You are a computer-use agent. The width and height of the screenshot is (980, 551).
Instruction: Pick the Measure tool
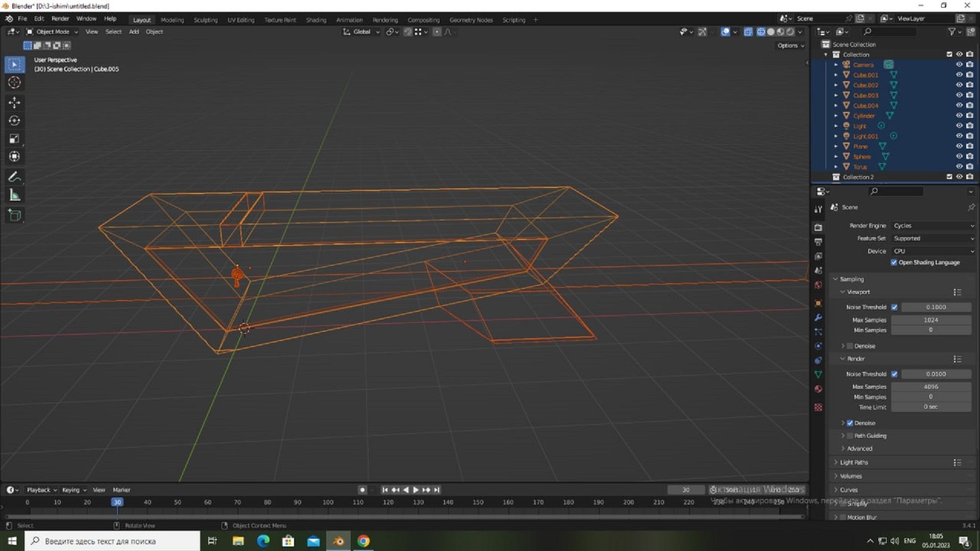point(14,195)
